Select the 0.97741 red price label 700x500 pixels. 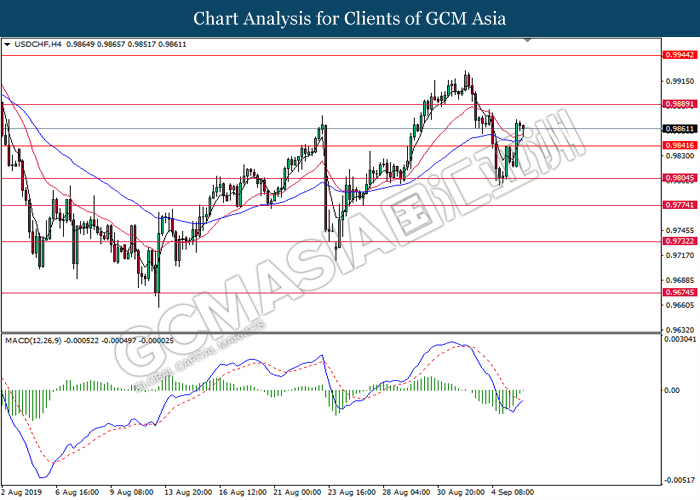(x=678, y=205)
